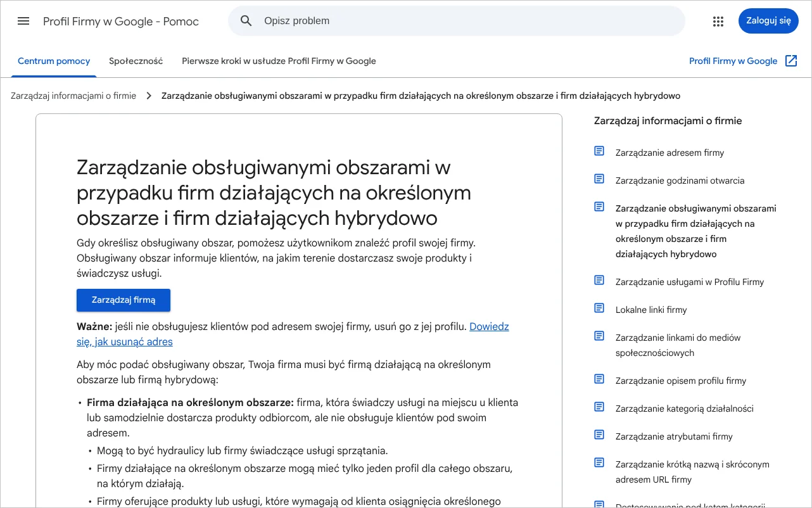This screenshot has height=508, width=812.
Task: Click the article icon beside Zarządzanie godzinami otwarcia
Action: click(599, 179)
